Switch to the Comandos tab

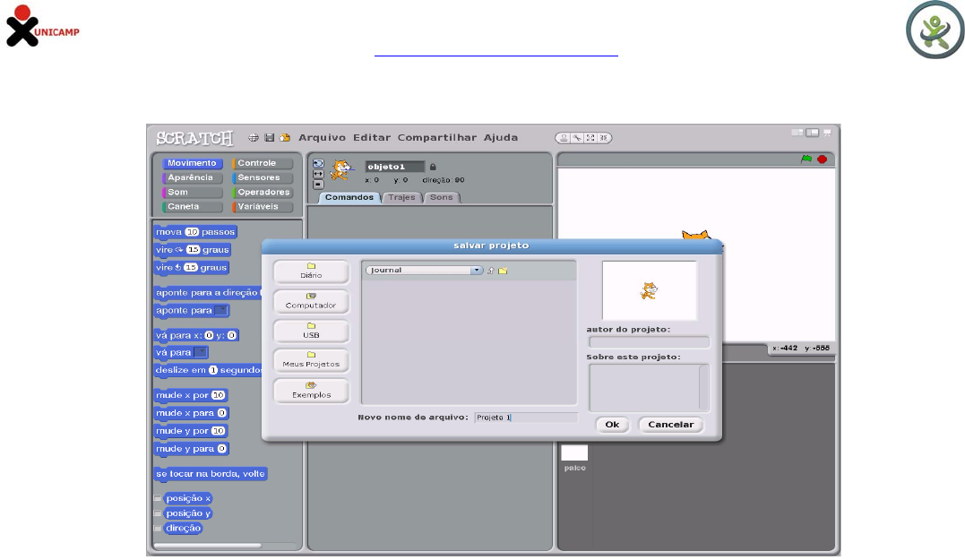click(349, 197)
